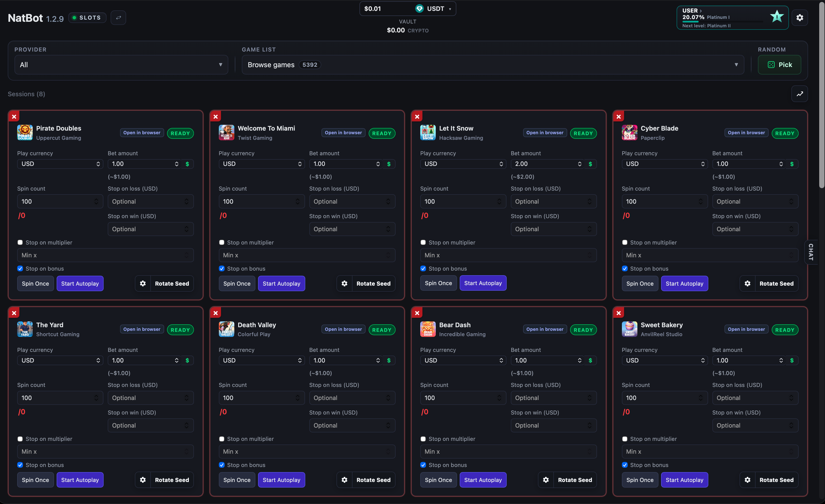The height and width of the screenshot is (504, 825).
Task: Close the Let It Snow session
Action: (417, 117)
